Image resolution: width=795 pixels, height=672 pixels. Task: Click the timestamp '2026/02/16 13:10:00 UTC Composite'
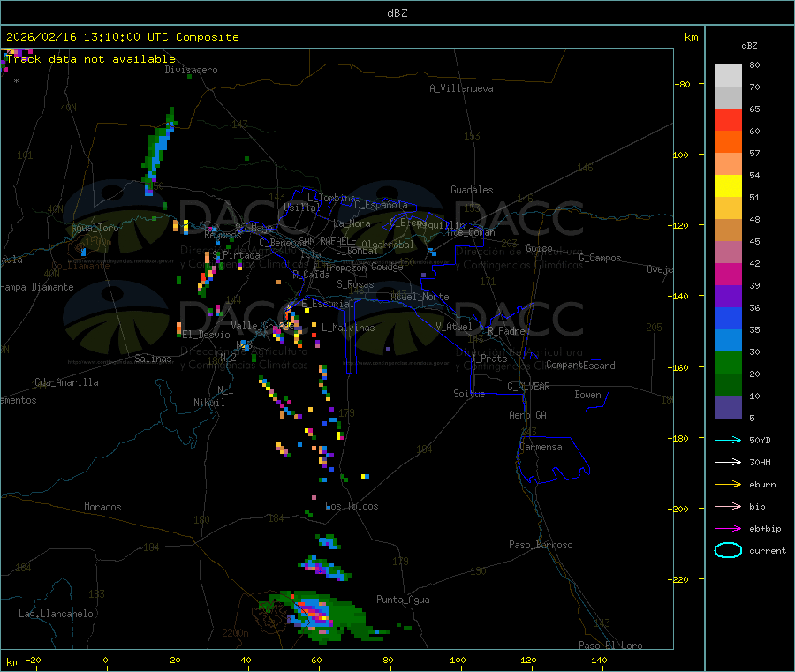tap(122, 37)
